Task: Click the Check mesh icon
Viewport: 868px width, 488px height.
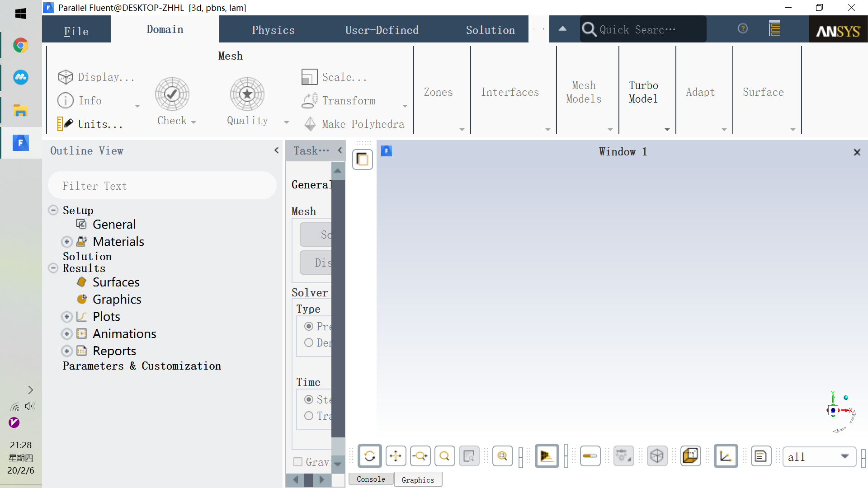Action: 172,94
